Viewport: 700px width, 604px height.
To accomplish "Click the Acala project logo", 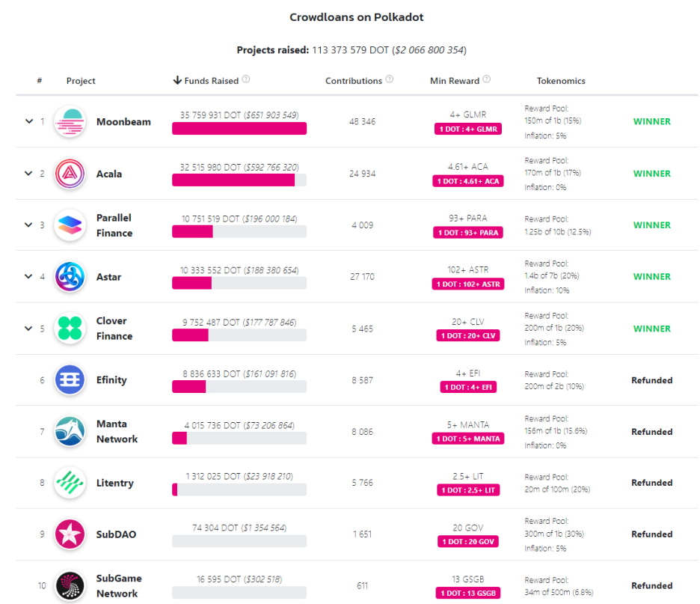I will point(70,174).
